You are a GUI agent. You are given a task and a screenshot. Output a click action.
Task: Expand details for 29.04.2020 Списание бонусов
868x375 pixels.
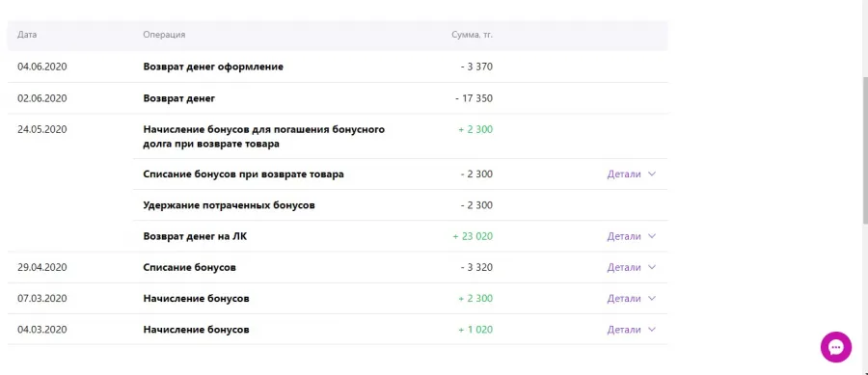pos(632,267)
